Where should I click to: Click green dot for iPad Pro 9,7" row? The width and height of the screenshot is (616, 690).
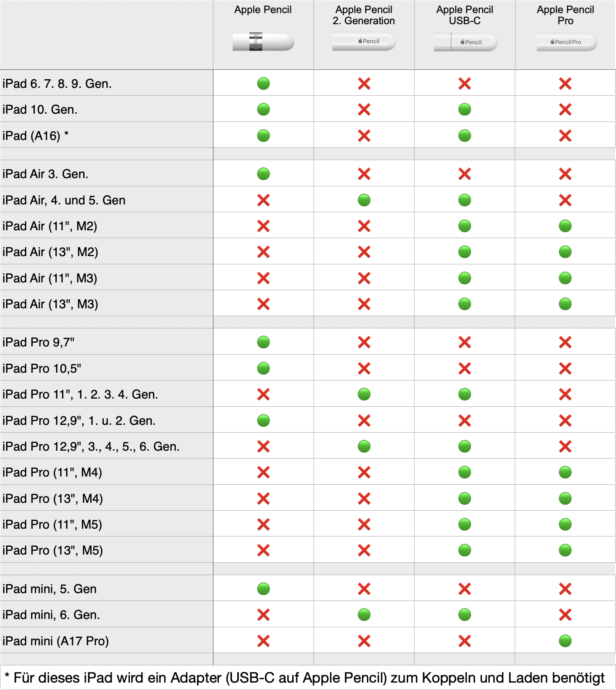pyautogui.click(x=263, y=342)
